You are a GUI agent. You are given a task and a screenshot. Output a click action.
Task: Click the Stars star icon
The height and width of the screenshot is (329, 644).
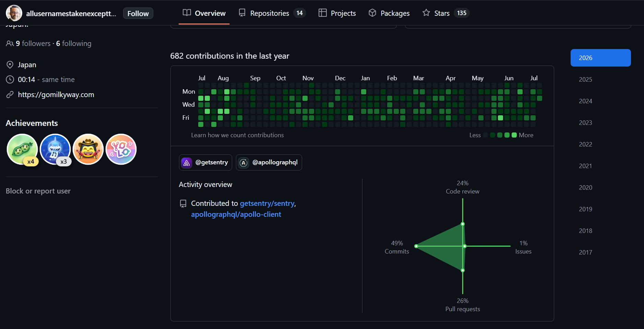pyautogui.click(x=426, y=13)
